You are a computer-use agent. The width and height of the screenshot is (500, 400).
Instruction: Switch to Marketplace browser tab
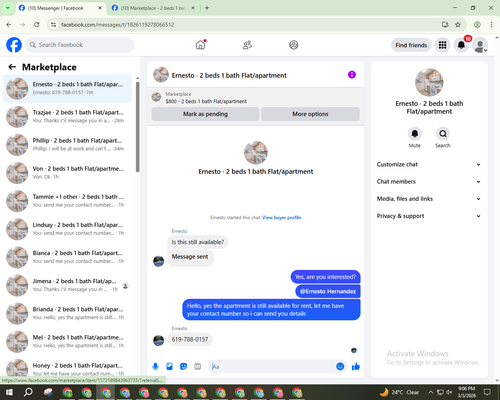tap(153, 8)
